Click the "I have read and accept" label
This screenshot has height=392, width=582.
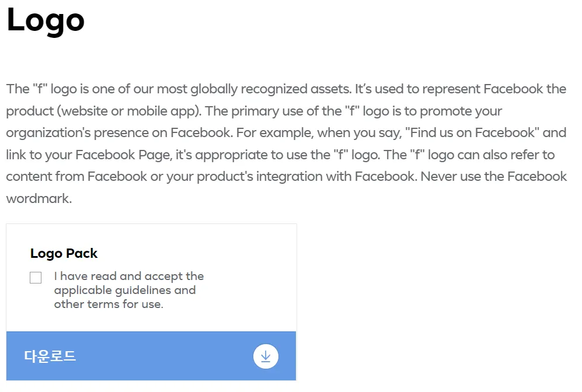[128, 276]
